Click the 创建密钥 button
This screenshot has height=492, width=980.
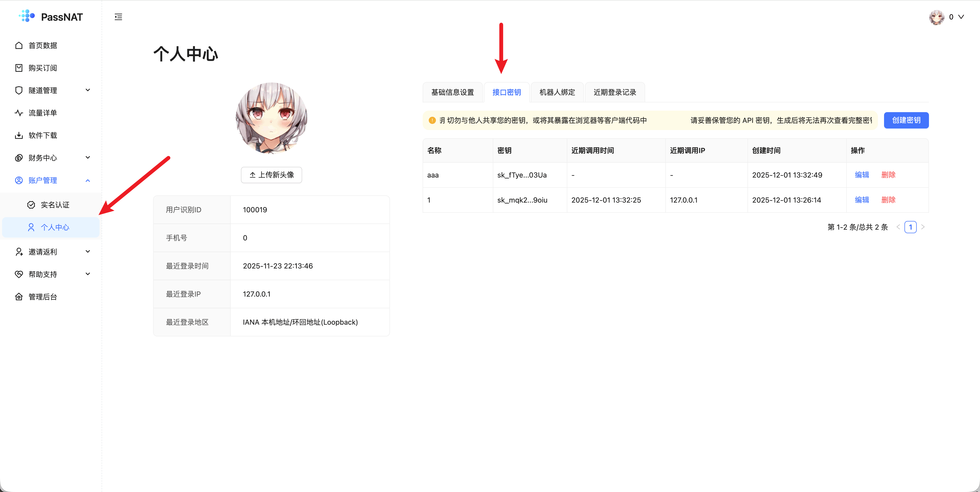coord(906,120)
